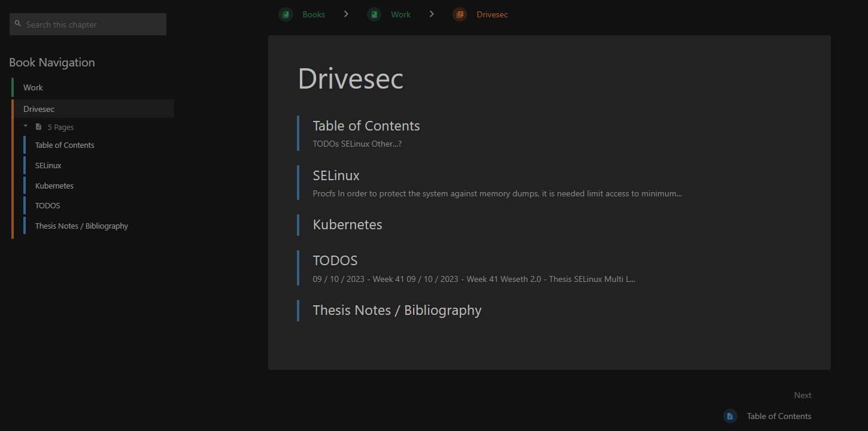Click the search magnifier icon
Screen dimensions: 868x431
[x=18, y=24]
